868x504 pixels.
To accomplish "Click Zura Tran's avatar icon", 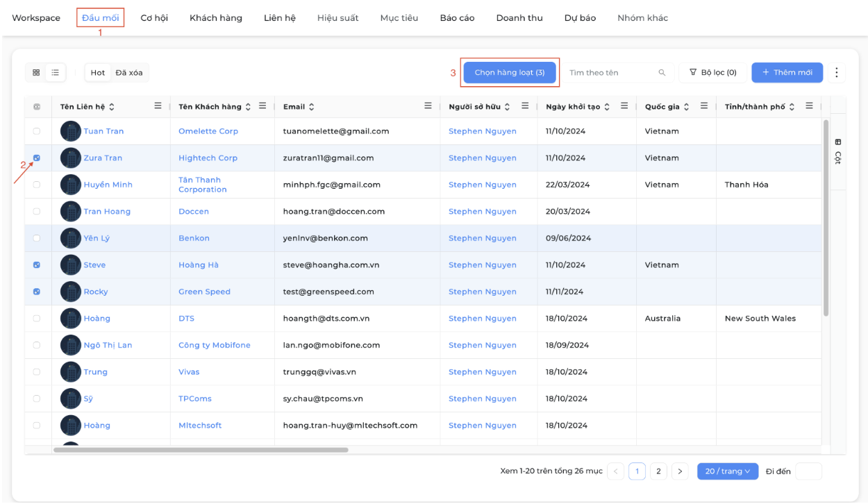I will pyautogui.click(x=71, y=158).
